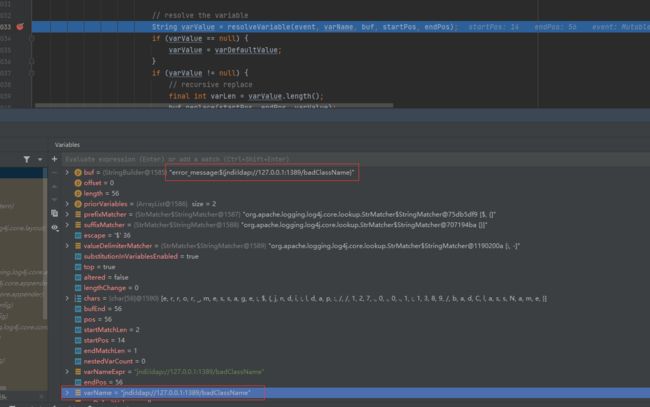
Task: Add a new watch with the plus icon
Action: (x=54, y=159)
